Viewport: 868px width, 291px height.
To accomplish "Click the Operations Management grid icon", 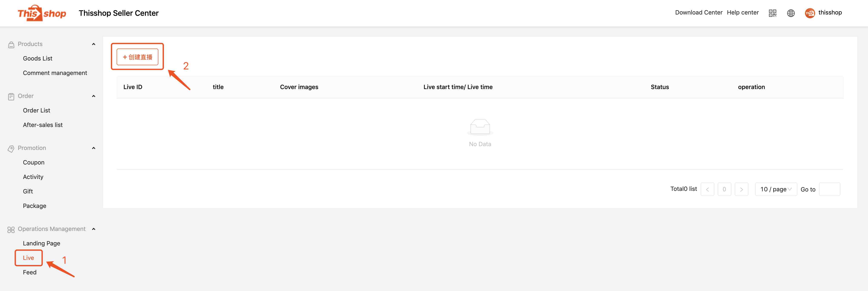I will click(11, 229).
